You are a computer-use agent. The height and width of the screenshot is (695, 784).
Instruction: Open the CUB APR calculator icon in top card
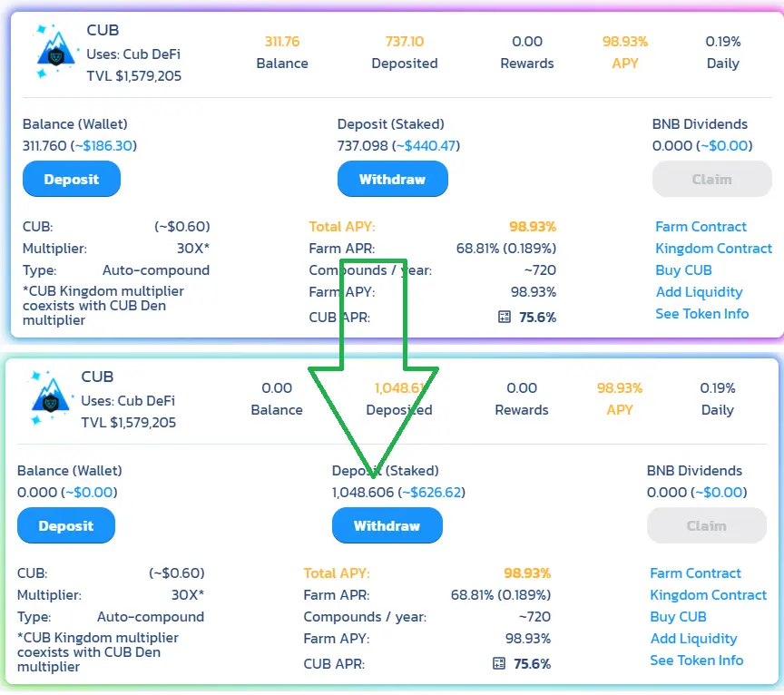point(505,317)
